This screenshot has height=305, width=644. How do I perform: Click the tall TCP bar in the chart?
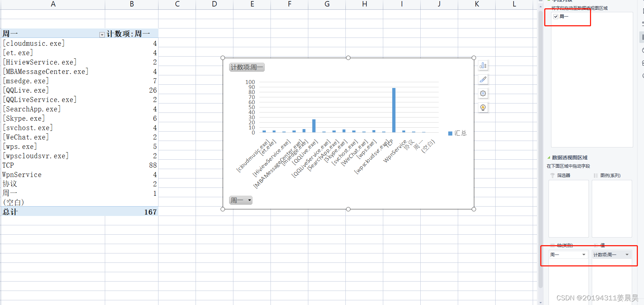click(394, 110)
